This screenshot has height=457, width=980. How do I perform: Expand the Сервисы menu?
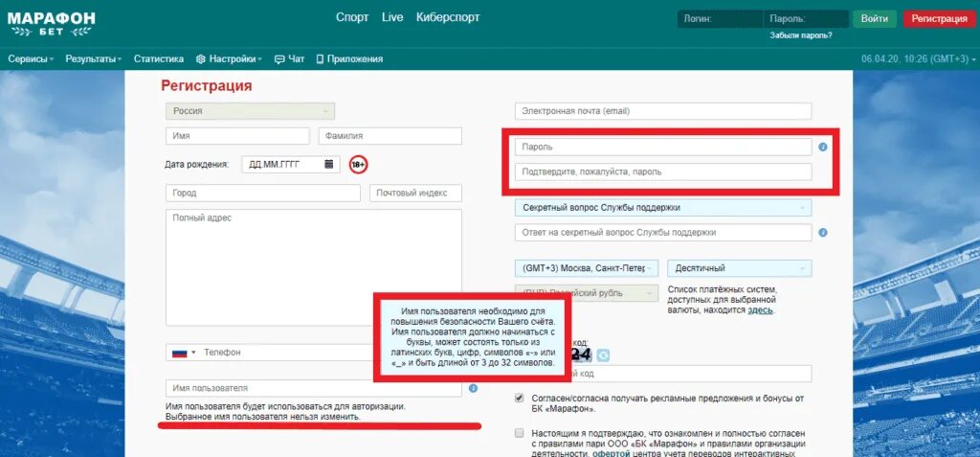coord(31,59)
